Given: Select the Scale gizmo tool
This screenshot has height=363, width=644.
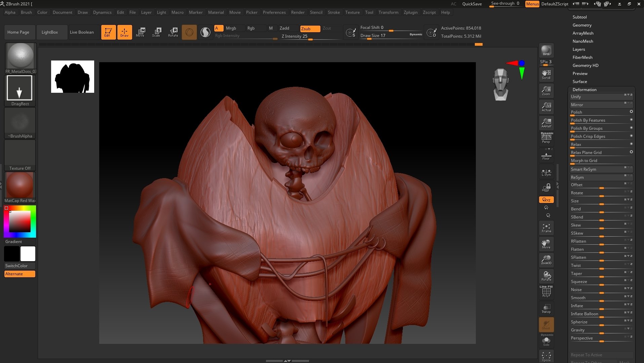Looking at the screenshot, I should tap(156, 32).
